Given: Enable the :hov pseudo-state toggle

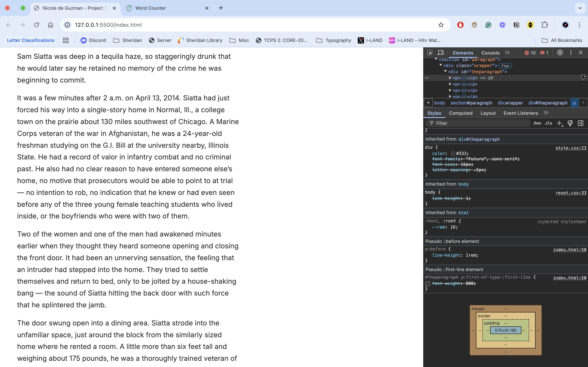Looking at the screenshot, I should pos(537,123).
